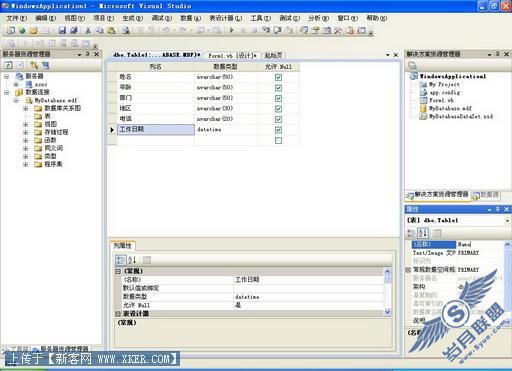Collapse the MyDatabase.mdf tree node
512x371 pixels.
[x=16, y=100]
